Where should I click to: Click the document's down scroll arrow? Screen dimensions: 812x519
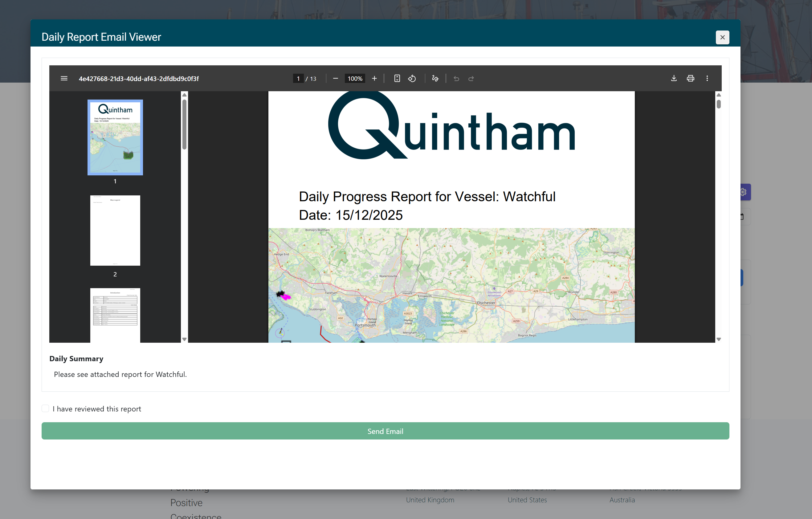(719, 339)
